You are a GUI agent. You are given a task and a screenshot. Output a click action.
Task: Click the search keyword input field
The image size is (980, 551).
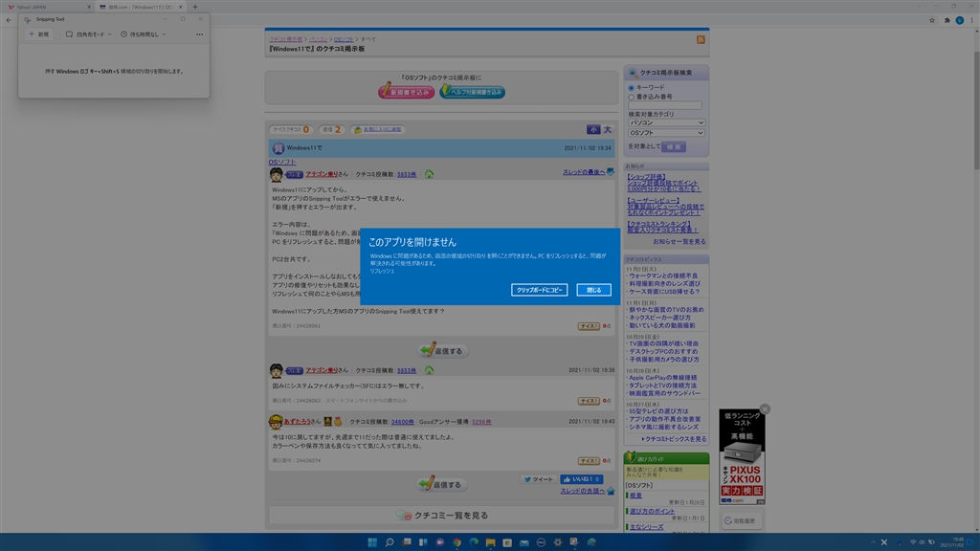[x=665, y=105]
